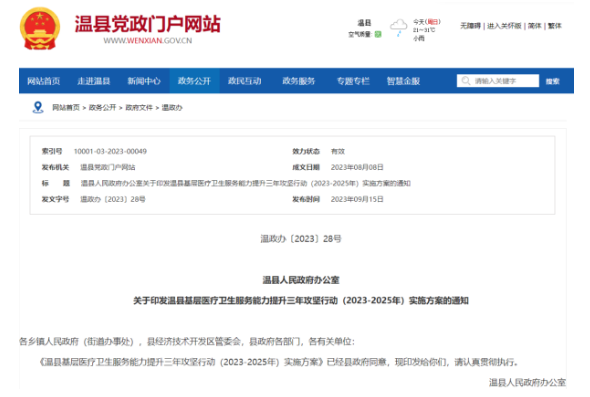Open the 政务服务 menu item
Screen dimensions: 590x397
pos(299,81)
